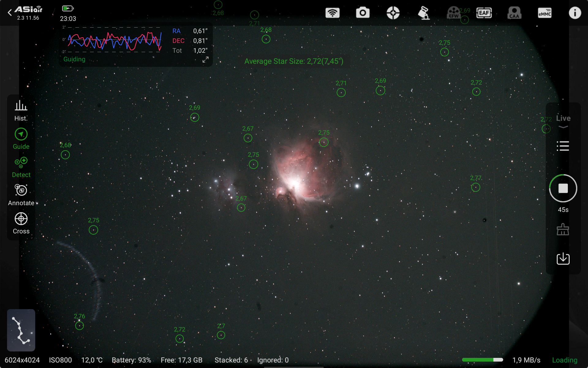Open the WiFi settings icon
This screenshot has width=588, height=368.
coord(332,13)
